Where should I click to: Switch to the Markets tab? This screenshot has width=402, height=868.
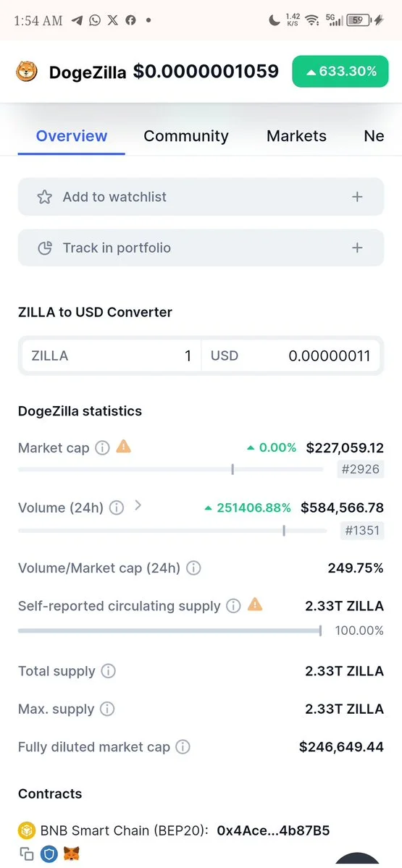297,136
